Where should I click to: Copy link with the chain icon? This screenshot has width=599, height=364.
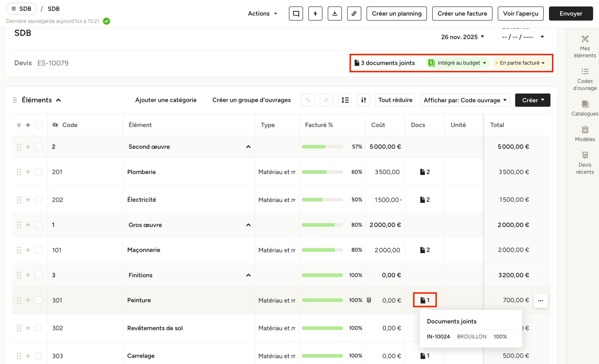pos(354,14)
